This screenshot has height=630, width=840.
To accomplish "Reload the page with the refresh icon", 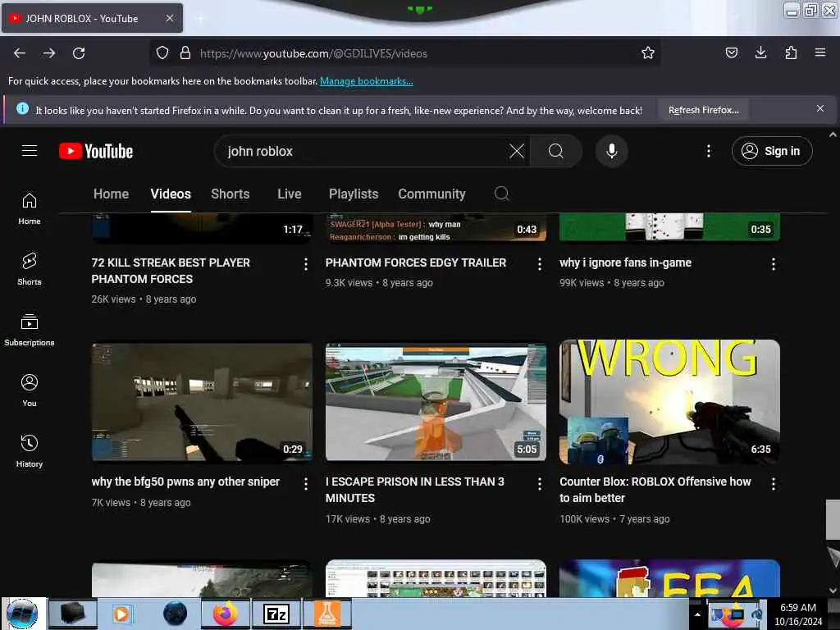I will (x=79, y=53).
